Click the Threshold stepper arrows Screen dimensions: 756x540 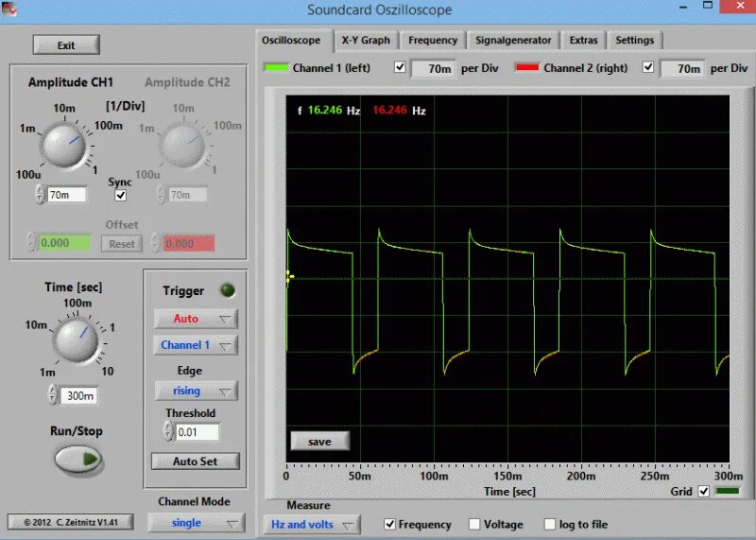pos(168,431)
